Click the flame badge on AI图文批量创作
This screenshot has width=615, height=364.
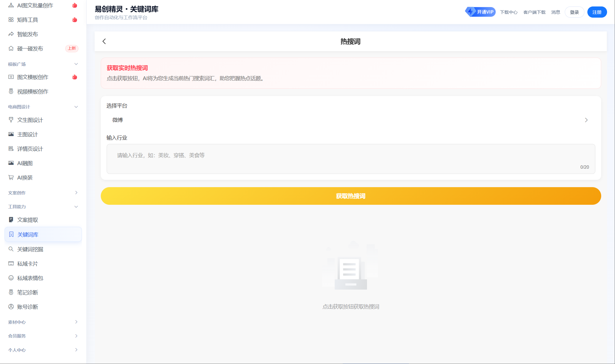click(x=75, y=5)
